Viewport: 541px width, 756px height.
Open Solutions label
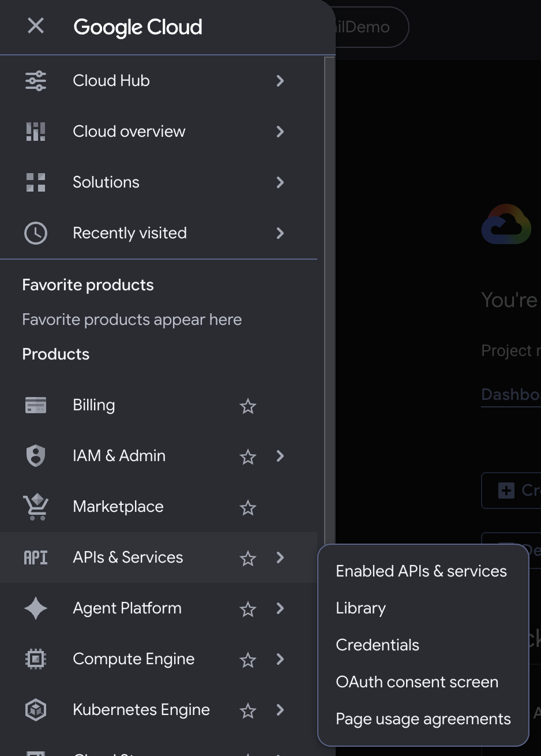106,182
